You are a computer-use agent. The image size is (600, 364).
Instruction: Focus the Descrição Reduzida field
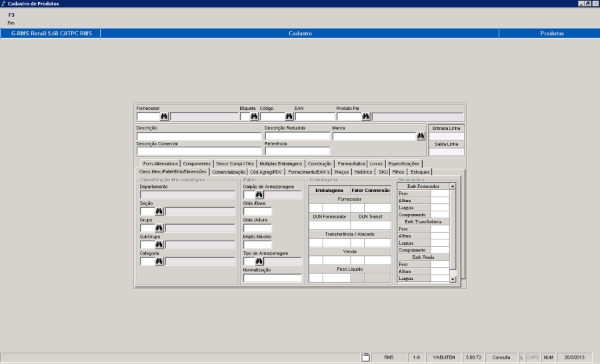click(x=297, y=136)
